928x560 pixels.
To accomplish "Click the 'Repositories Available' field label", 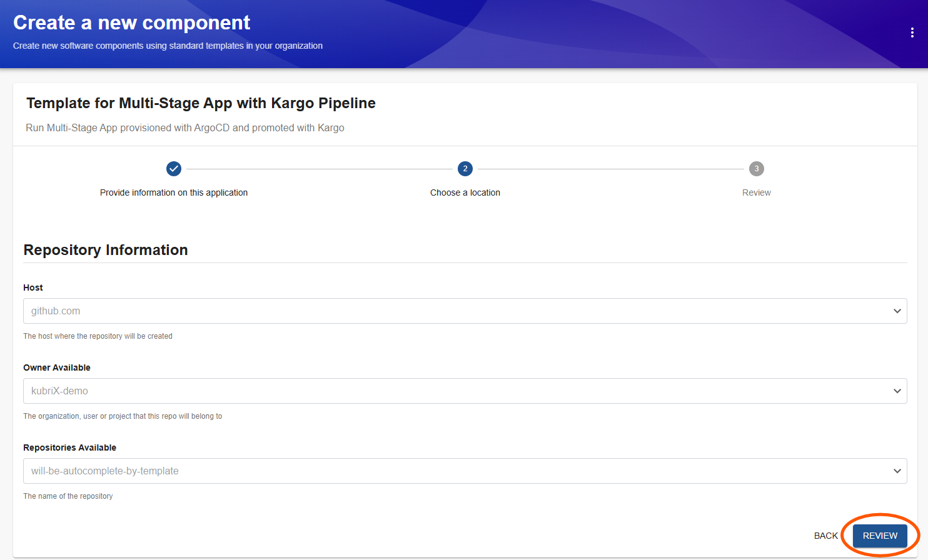I will pos(70,447).
